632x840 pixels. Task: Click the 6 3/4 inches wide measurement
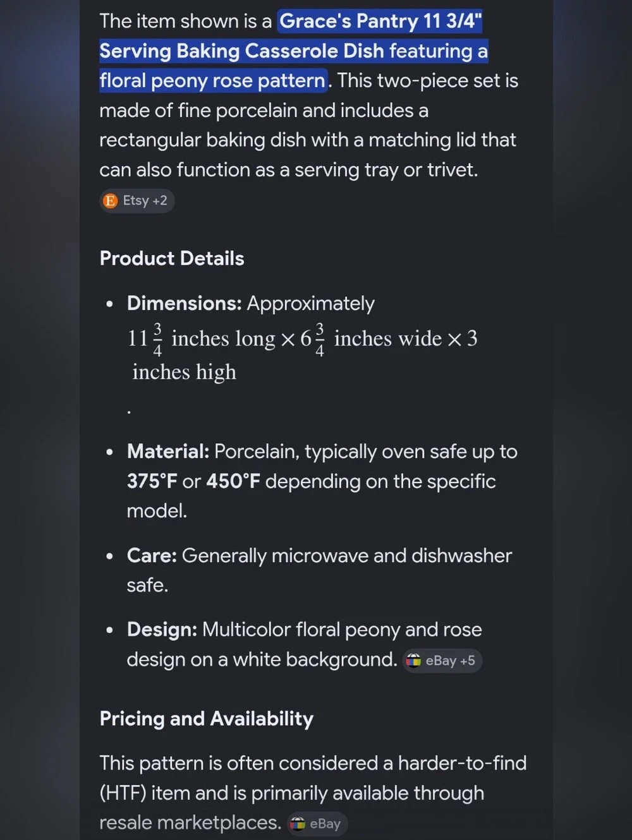pos(371,339)
